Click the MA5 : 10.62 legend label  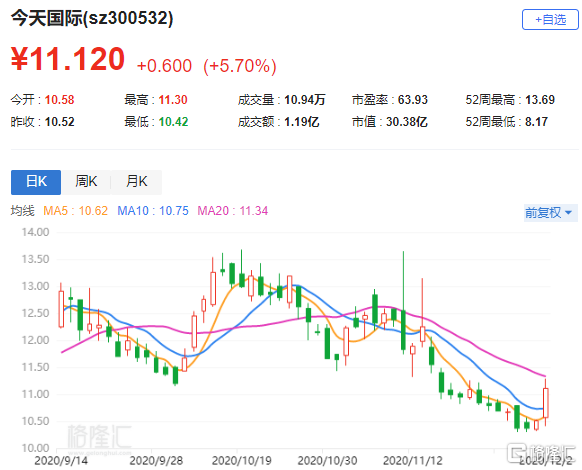click(x=75, y=211)
